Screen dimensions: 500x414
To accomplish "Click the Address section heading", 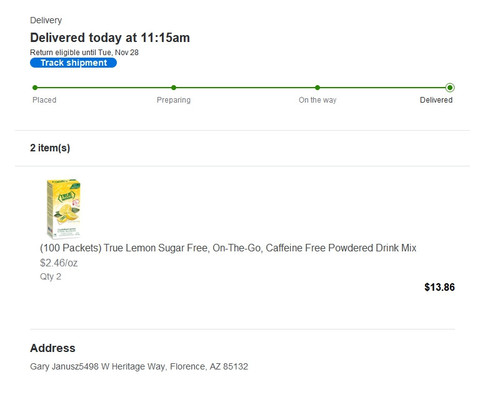I will click(53, 348).
